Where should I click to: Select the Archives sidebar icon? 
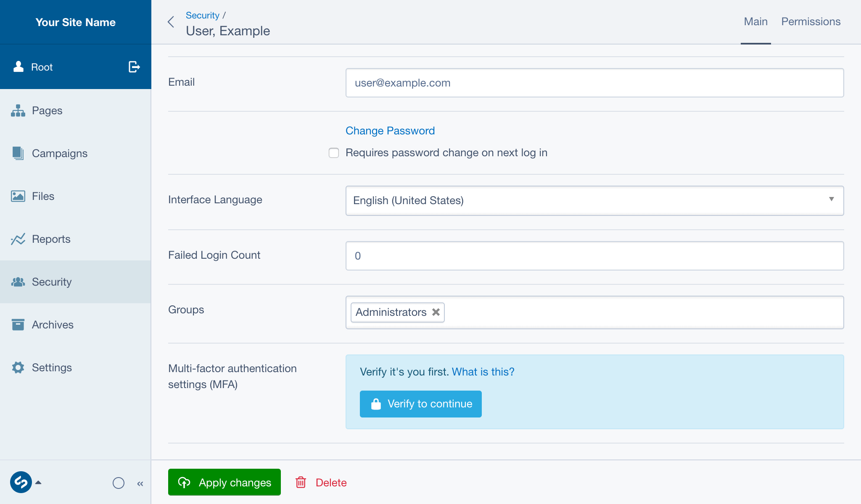click(18, 325)
